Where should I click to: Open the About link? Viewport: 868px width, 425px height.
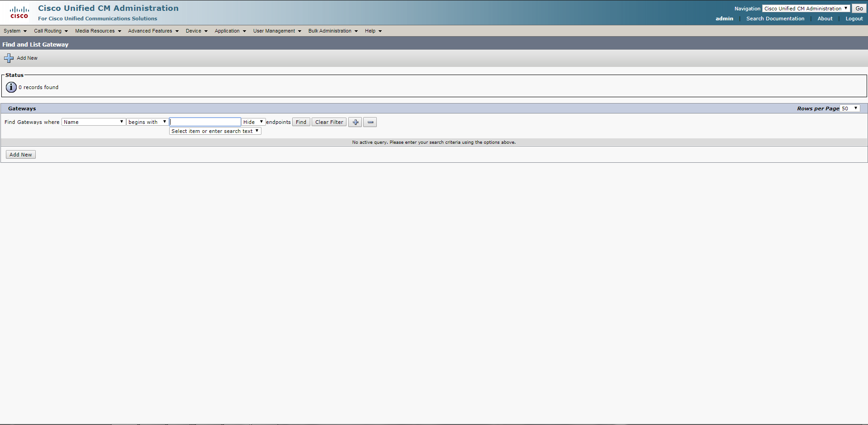pyautogui.click(x=825, y=19)
